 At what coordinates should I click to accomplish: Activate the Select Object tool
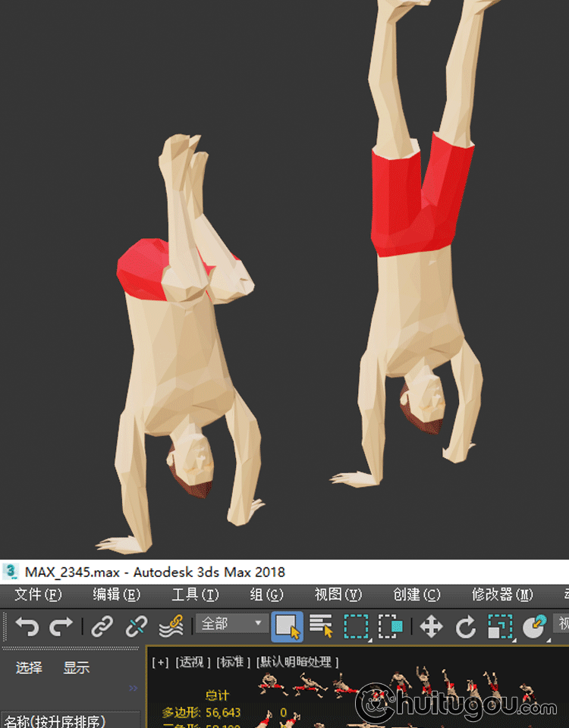[x=287, y=627]
